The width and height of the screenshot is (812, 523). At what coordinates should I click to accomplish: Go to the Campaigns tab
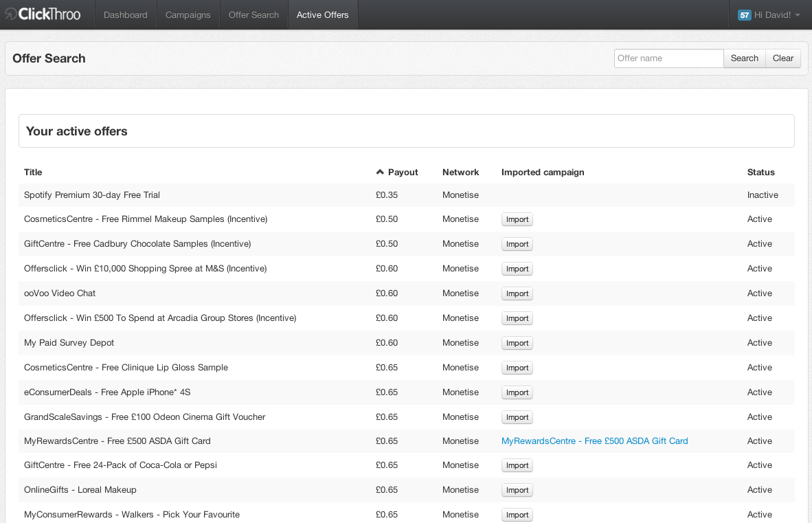188,15
